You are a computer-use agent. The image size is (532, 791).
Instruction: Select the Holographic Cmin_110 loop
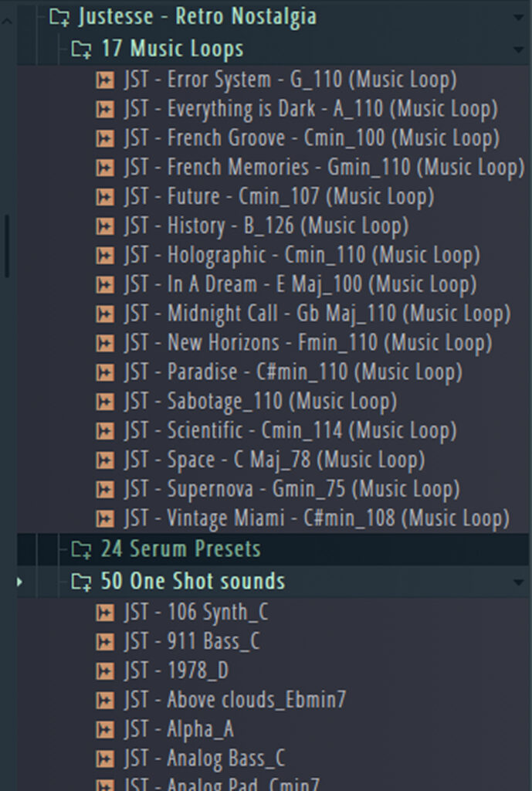pyautogui.click(x=301, y=255)
